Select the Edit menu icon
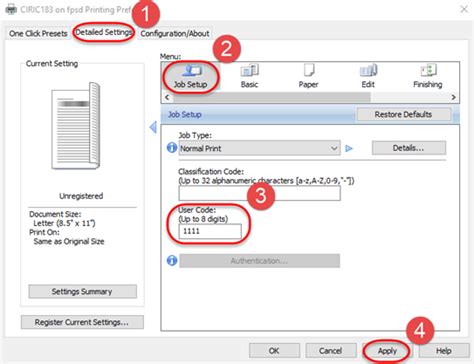This screenshot has width=474, height=364. point(368,77)
